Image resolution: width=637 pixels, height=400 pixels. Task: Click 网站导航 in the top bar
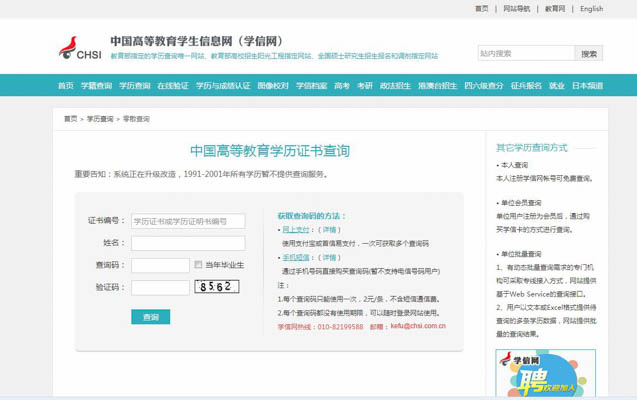(x=516, y=8)
